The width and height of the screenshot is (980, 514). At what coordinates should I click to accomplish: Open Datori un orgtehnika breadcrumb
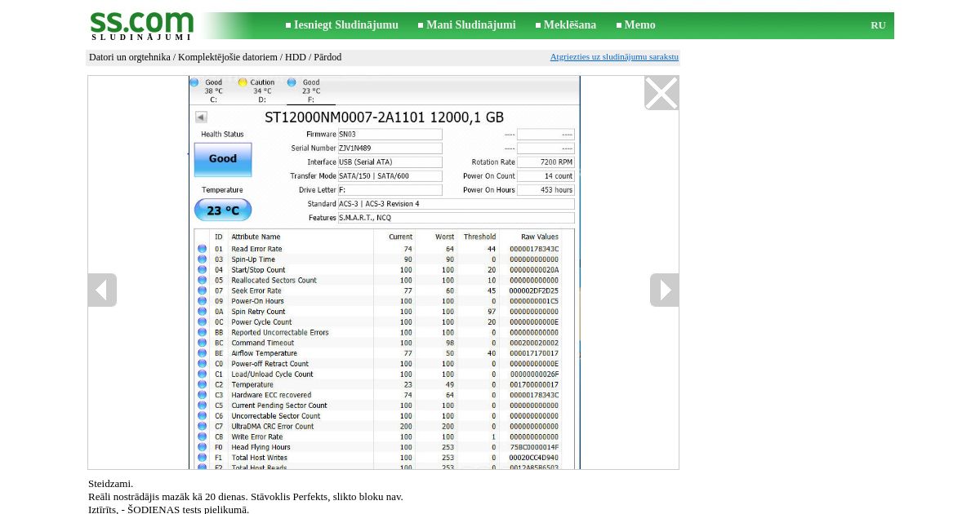130,57
